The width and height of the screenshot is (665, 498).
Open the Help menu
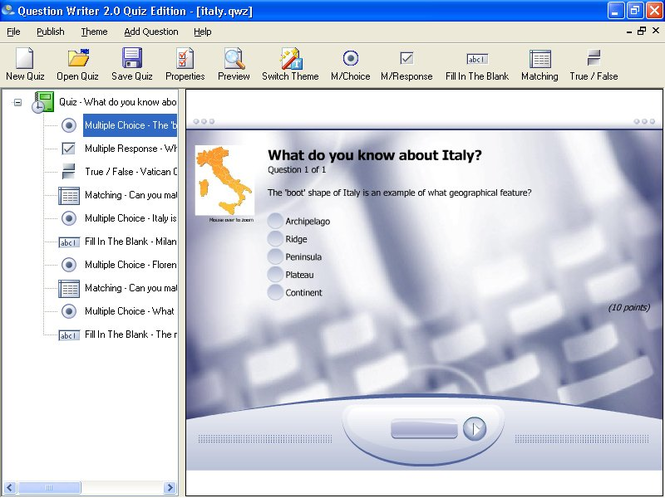(202, 32)
